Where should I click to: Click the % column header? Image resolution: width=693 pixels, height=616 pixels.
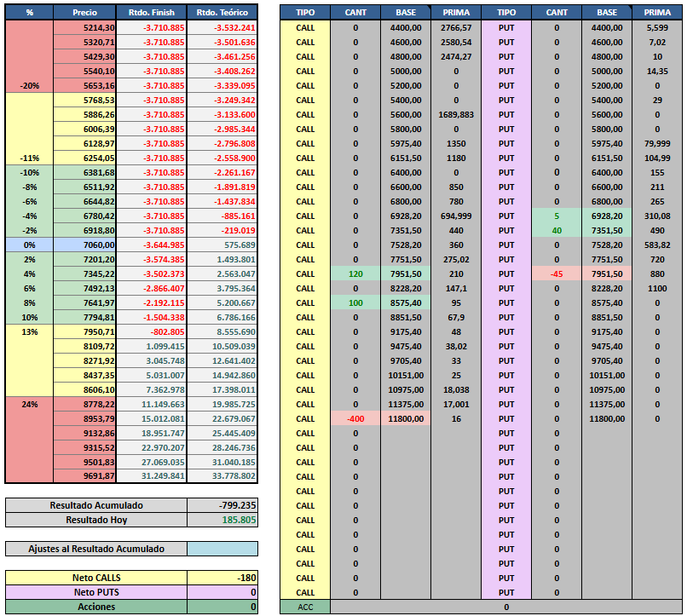pyautogui.click(x=29, y=13)
